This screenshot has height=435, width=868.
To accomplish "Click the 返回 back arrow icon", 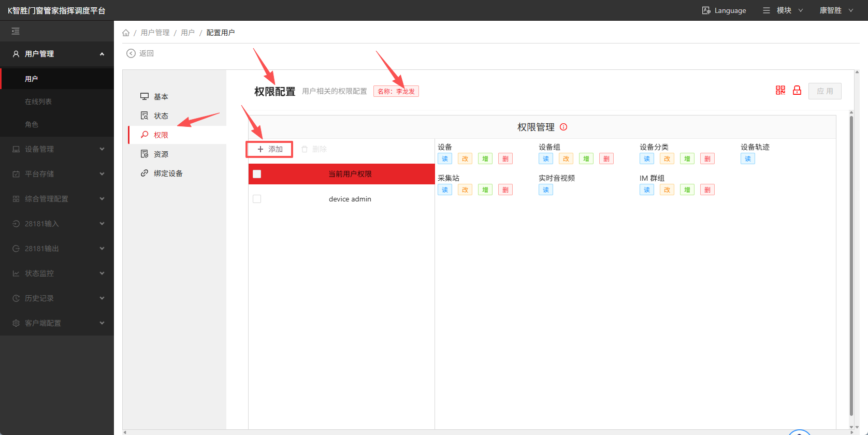I will click(x=131, y=53).
